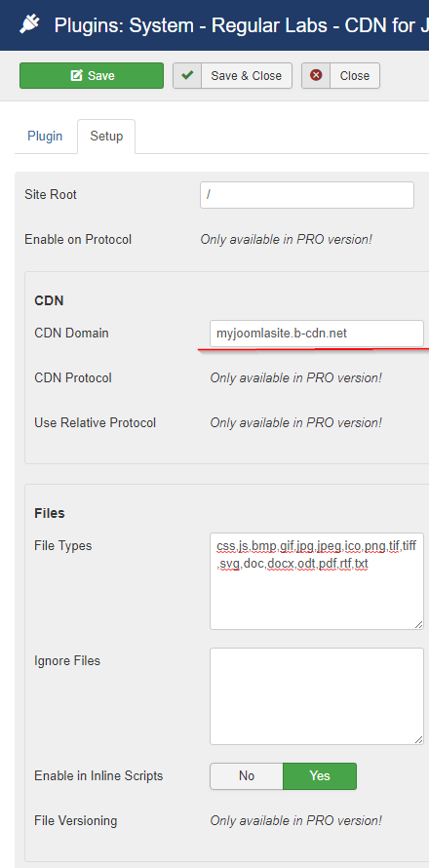429x868 pixels.
Task: Set Enable in Inline Scripts to Yes
Action: tap(320, 776)
